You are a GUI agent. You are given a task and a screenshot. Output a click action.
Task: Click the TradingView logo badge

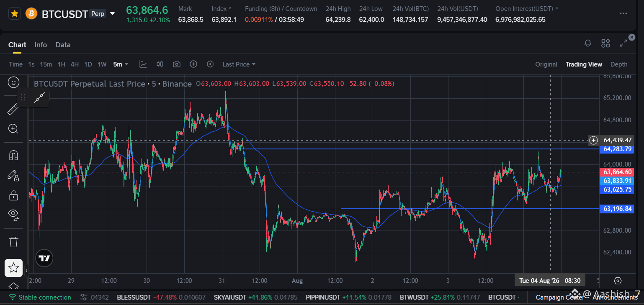click(x=44, y=258)
